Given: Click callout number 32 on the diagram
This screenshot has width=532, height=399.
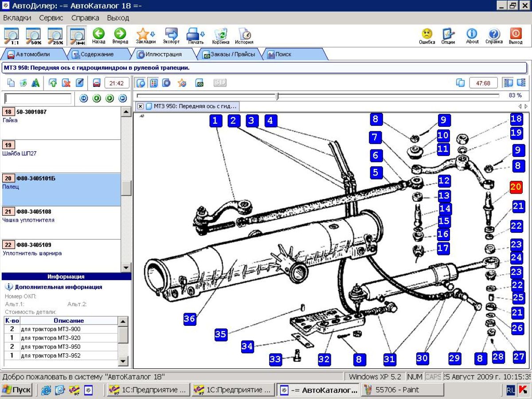Looking at the screenshot, I should (325, 359).
